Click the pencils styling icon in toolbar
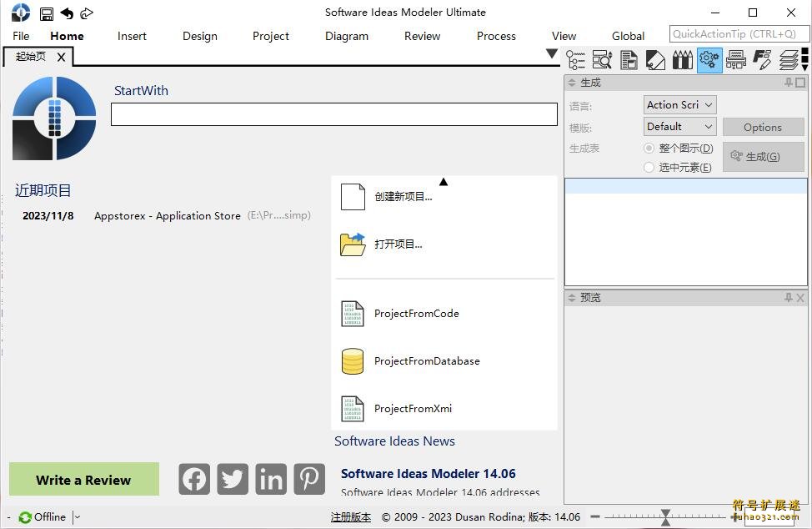The width and height of the screenshot is (812, 529). click(x=682, y=59)
